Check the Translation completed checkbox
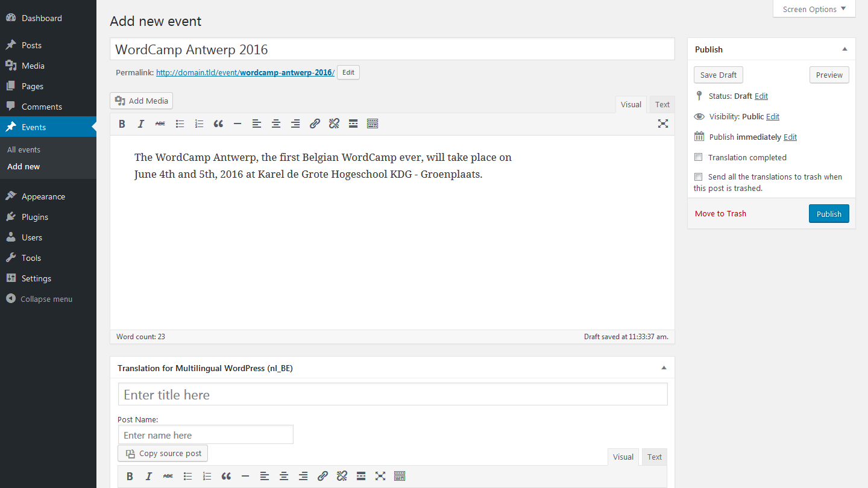This screenshot has width=868, height=488. pos(699,157)
